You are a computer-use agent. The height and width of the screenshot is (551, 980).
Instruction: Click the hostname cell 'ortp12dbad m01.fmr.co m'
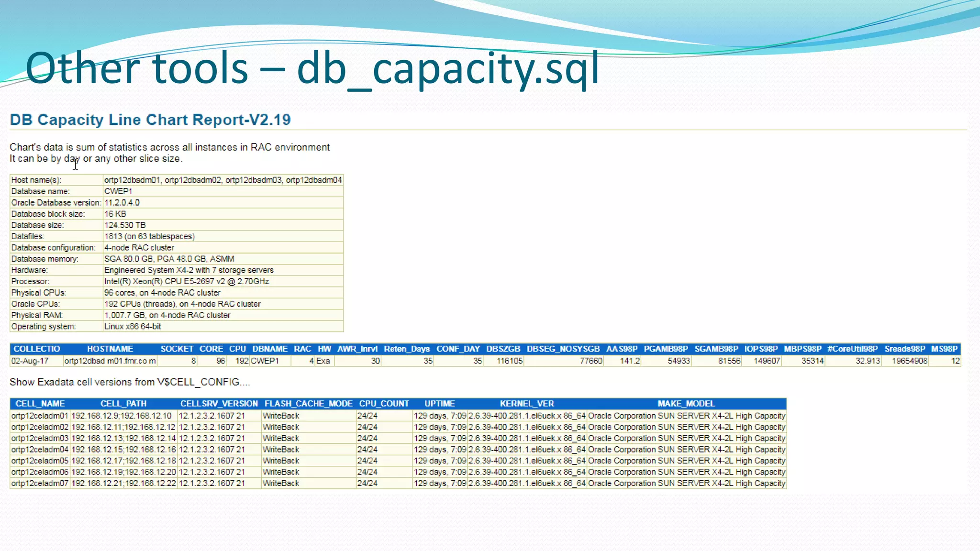[110, 361]
